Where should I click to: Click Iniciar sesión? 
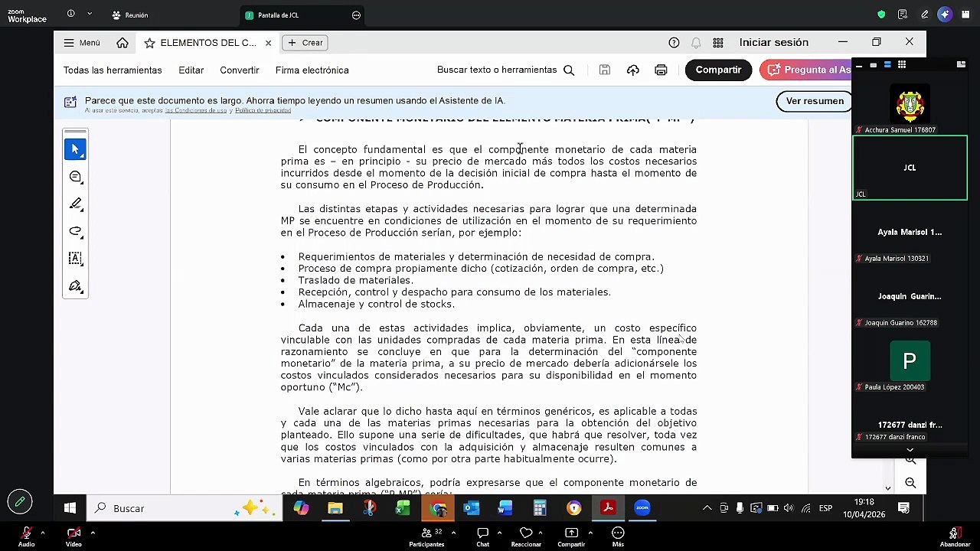[774, 43]
